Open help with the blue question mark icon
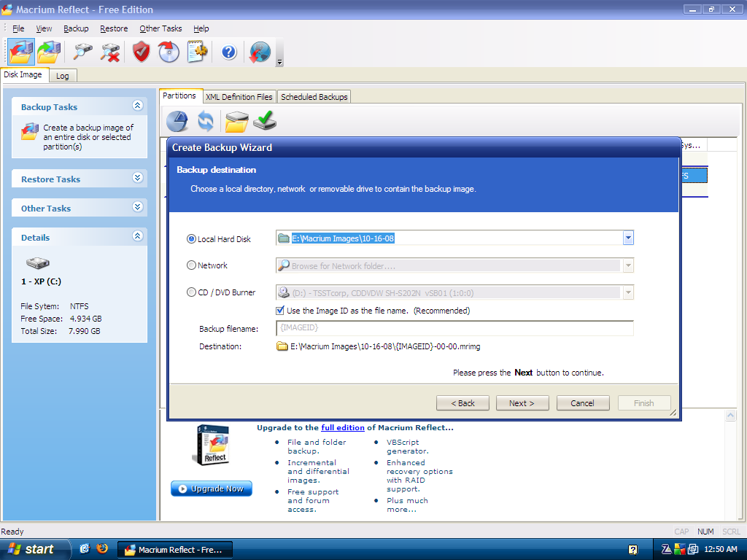Screen dimensions: 747x560 (228, 52)
